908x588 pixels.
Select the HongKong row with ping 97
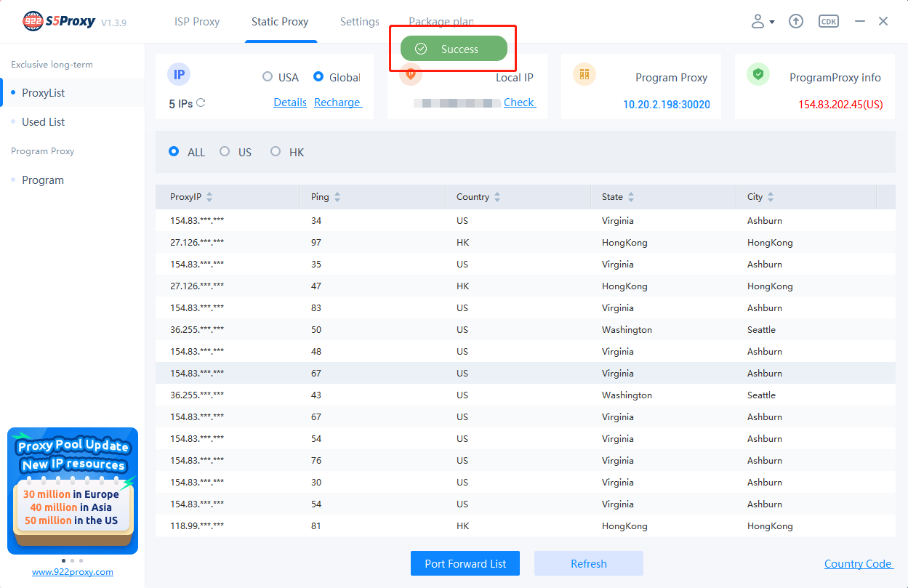(x=525, y=242)
